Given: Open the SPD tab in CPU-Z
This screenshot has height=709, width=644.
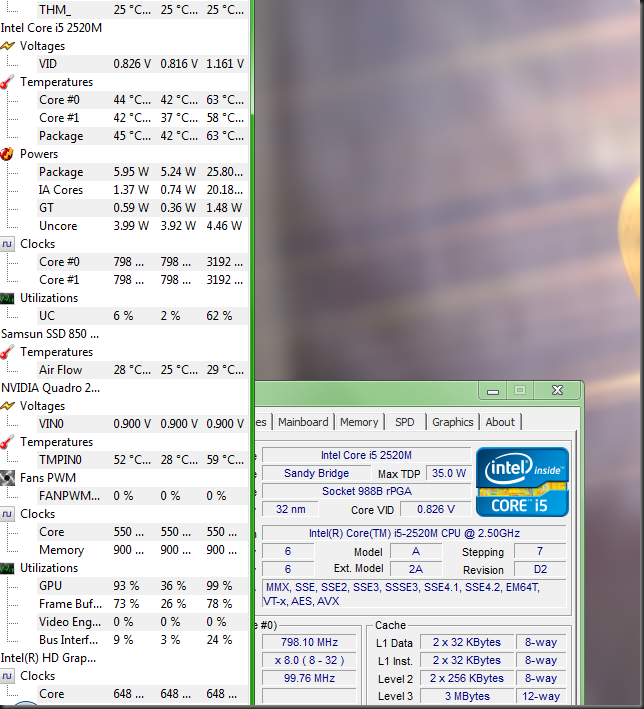Looking at the screenshot, I should [x=404, y=422].
